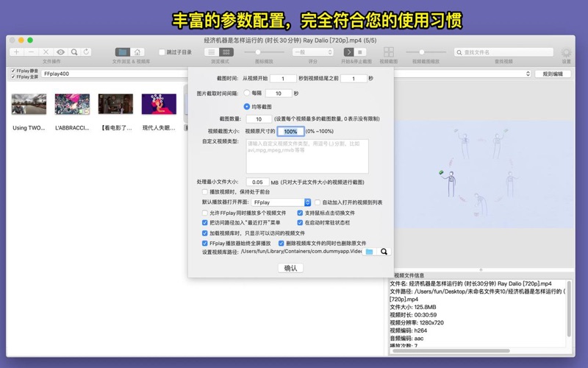588x368 pixels.
Task: Click the 文件大小: 125.8MB line
Action: (x=413, y=307)
